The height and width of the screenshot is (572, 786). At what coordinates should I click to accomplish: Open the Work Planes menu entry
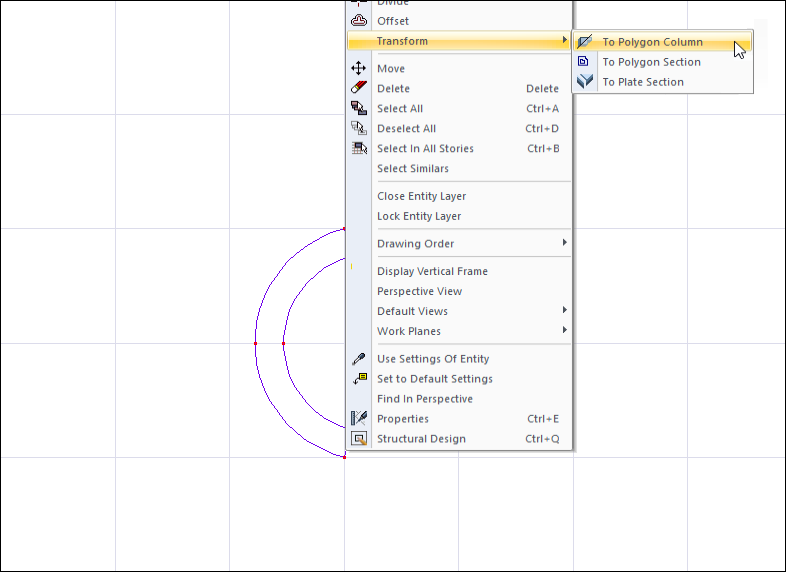(459, 331)
